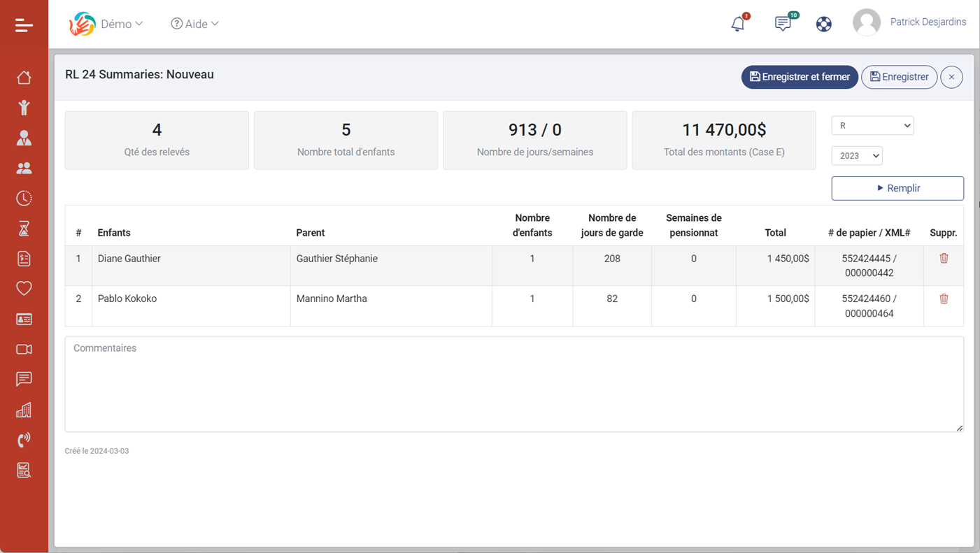
Task: Open the user profile avatar picture
Action: click(867, 22)
